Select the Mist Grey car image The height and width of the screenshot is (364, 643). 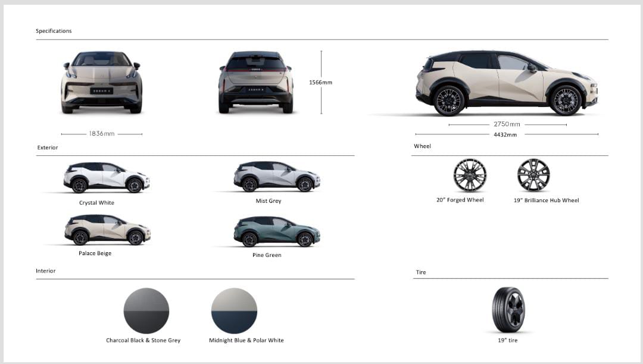[277, 177]
